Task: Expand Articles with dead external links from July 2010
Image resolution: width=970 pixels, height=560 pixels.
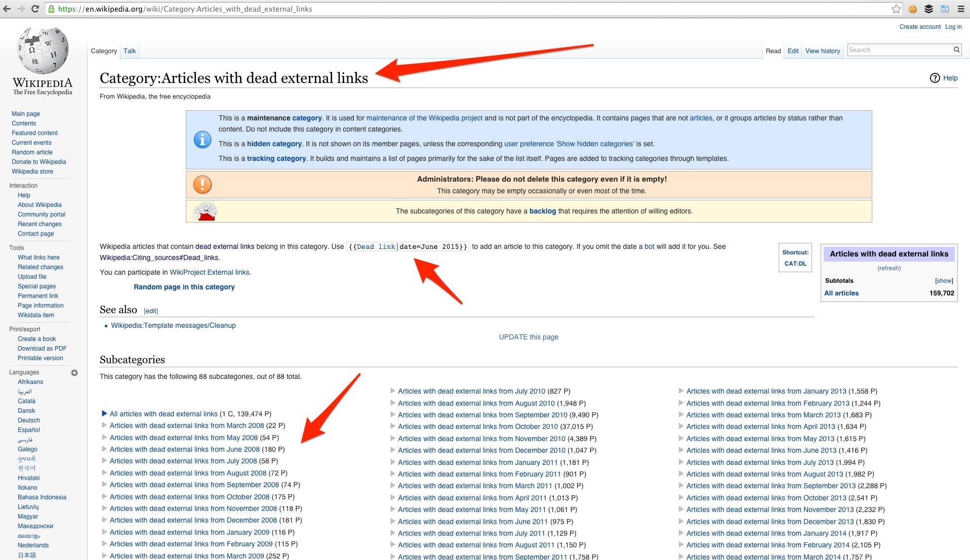Action: click(392, 391)
